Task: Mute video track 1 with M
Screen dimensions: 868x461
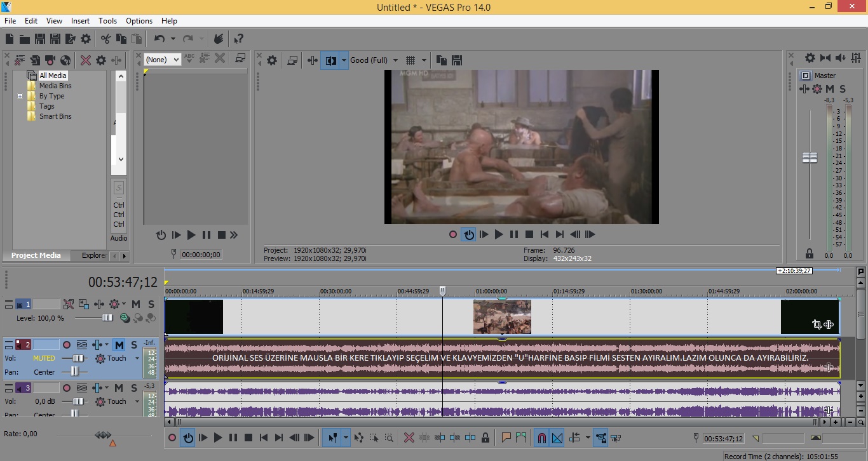Action: pyautogui.click(x=136, y=304)
